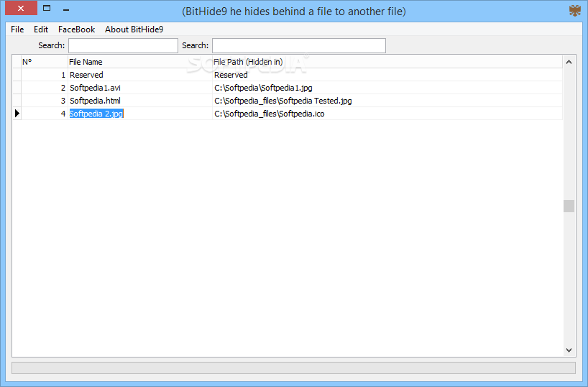
Task: Click row number 3 cell
Action: pos(45,101)
